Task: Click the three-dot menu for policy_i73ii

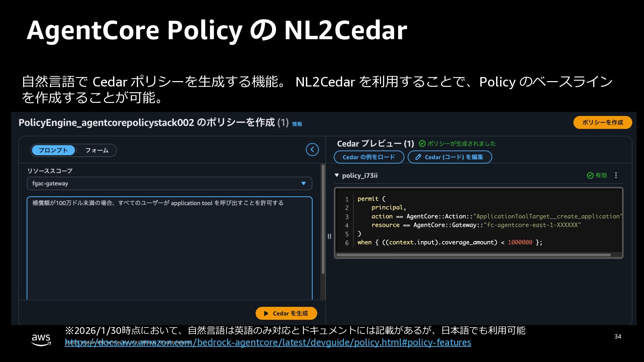Action: tap(616, 175)
